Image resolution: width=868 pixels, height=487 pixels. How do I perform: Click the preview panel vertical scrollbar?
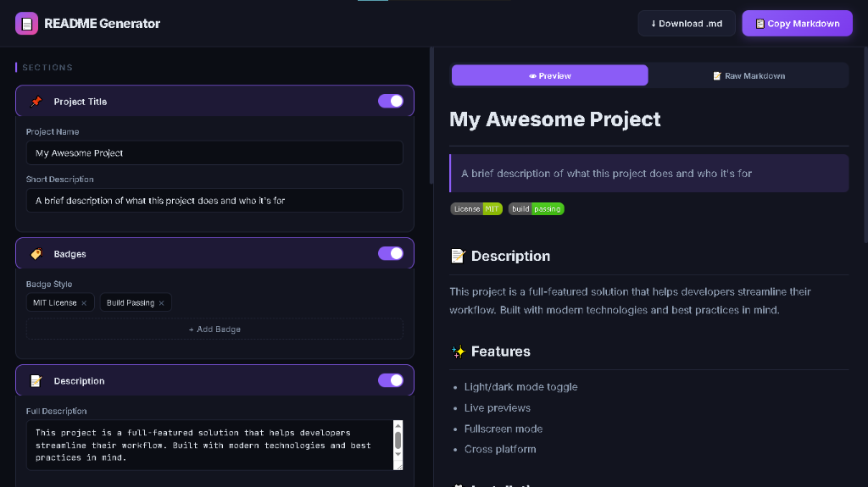(x=865, y=146)
